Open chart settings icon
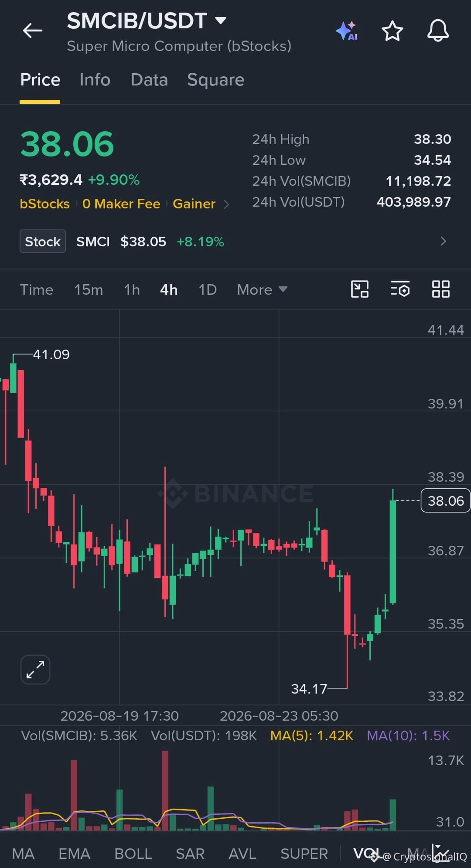Image resolution: width=471 pixels, height=868 pixels. (x=400, y=289)
